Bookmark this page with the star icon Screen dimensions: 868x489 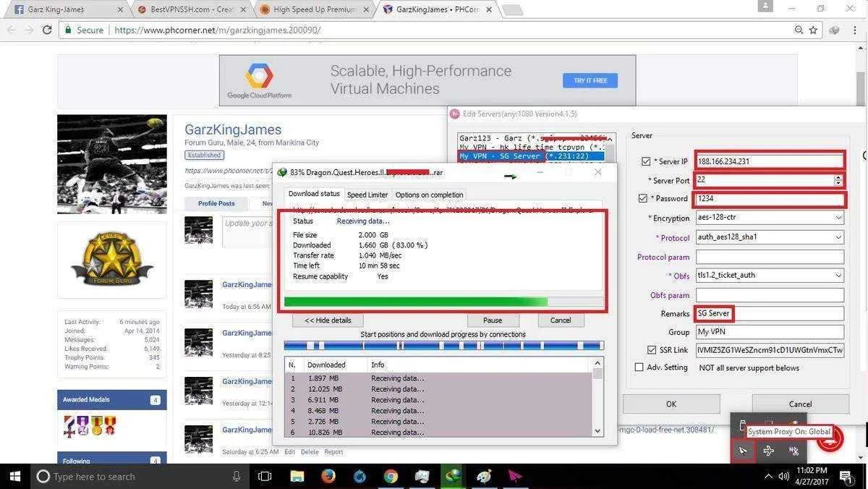click(813, 30)
